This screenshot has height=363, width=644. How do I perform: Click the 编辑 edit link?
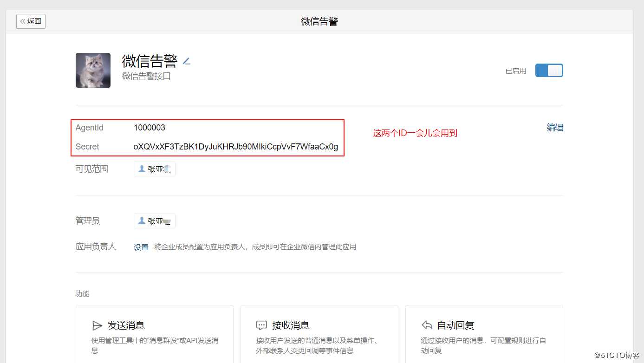pyautogui.click(x=555, y=127)
